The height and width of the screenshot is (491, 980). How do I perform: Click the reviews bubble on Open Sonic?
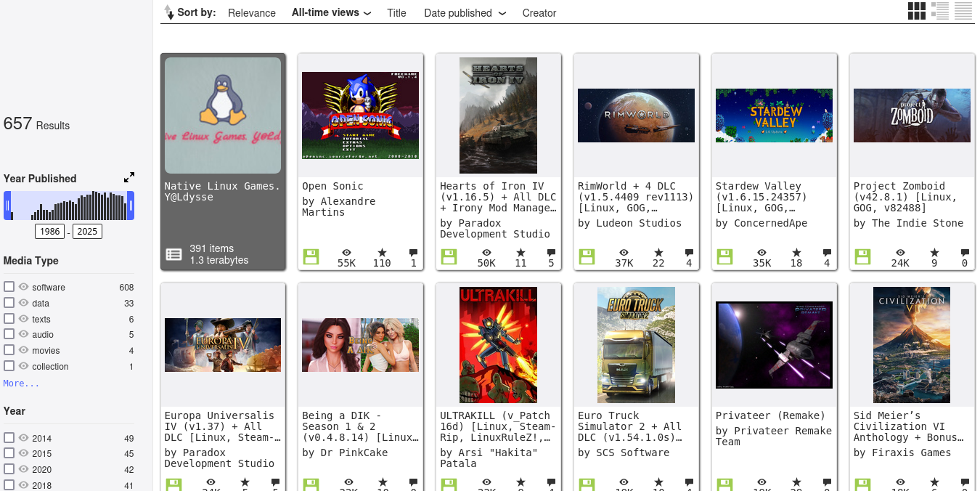click(413, 253)
